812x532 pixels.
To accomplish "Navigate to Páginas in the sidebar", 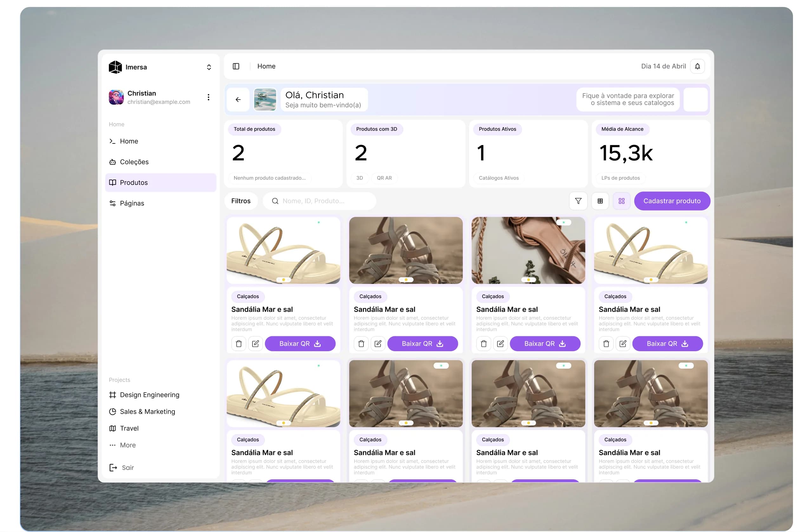I will click(x=161, y=203).
